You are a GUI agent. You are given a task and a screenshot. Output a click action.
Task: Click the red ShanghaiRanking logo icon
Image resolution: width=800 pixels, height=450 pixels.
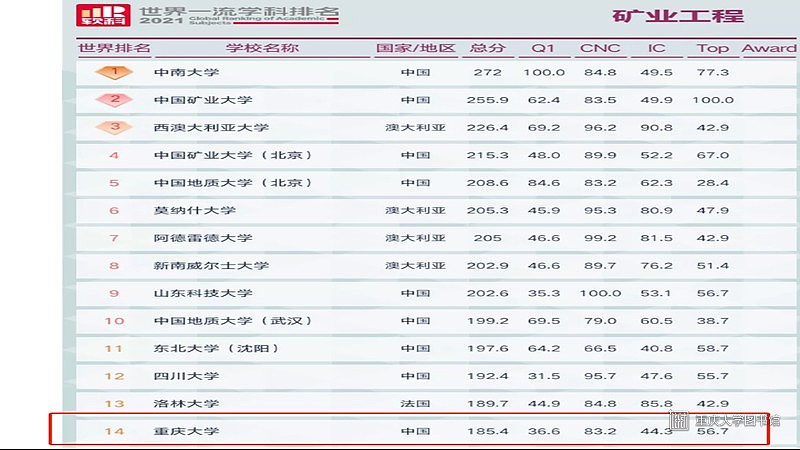pyautogui.click(x=107, y=13)
